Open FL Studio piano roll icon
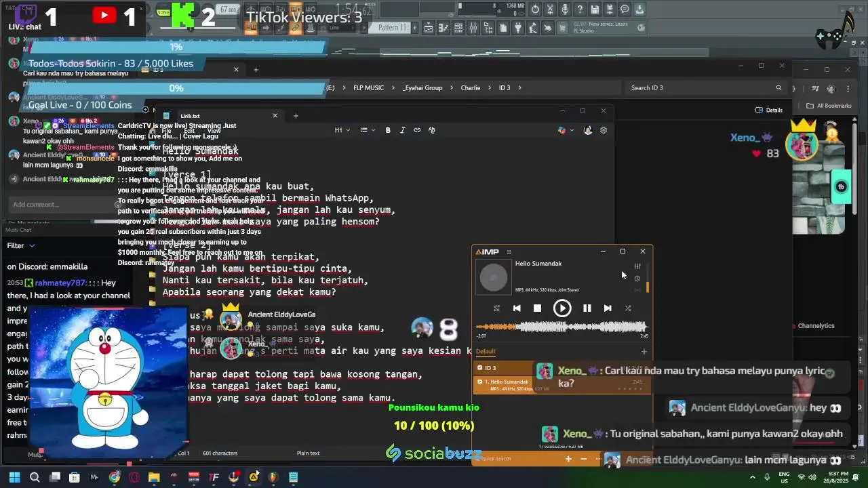The image size is (868, 488). click(x=443, y=28)
